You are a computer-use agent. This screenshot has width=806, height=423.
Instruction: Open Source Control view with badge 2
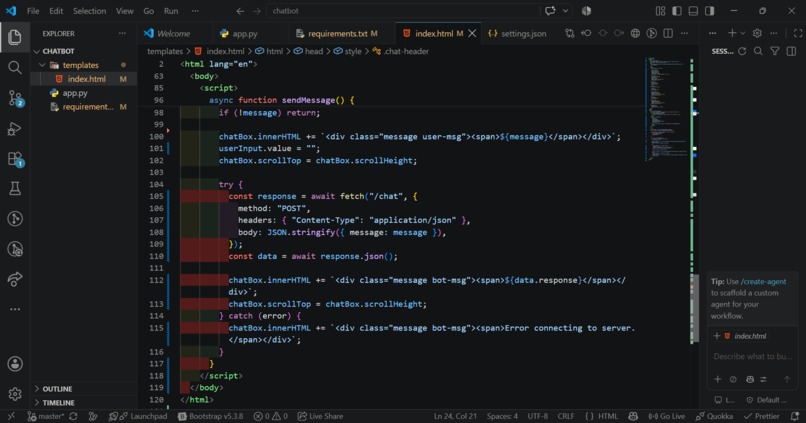coord(15,98)
